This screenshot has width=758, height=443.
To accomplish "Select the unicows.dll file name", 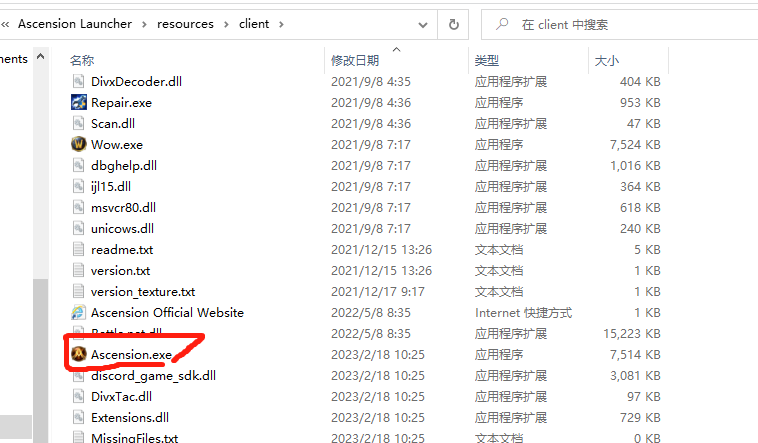I will [122, 228].
